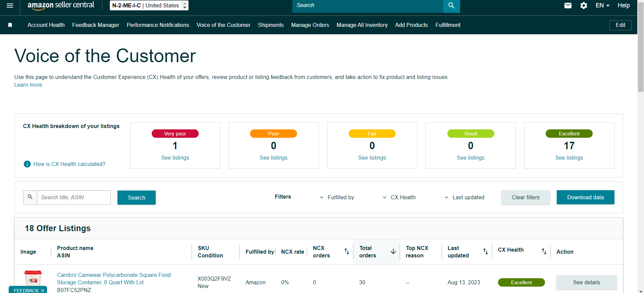See listings under Fair

[x=372, y=158]
